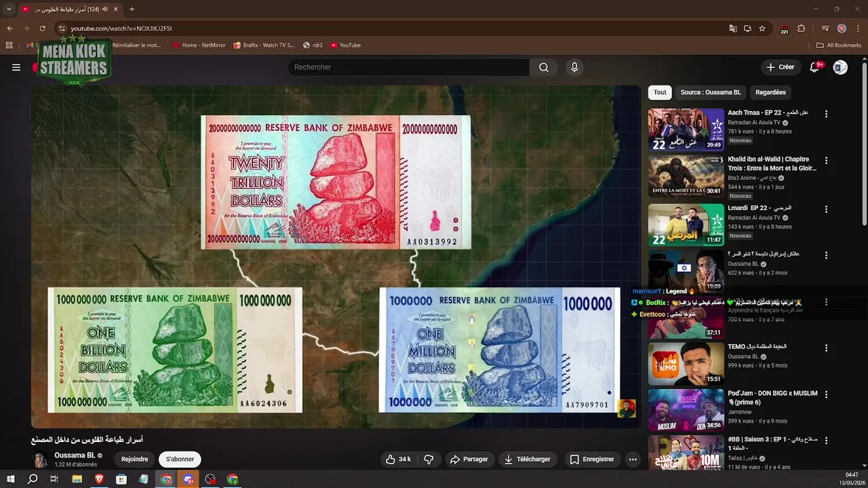Screen dimensions: 868x488
Task: Open options for Pod'Jam DON BIGG video
Action: (x=826, y=394)
